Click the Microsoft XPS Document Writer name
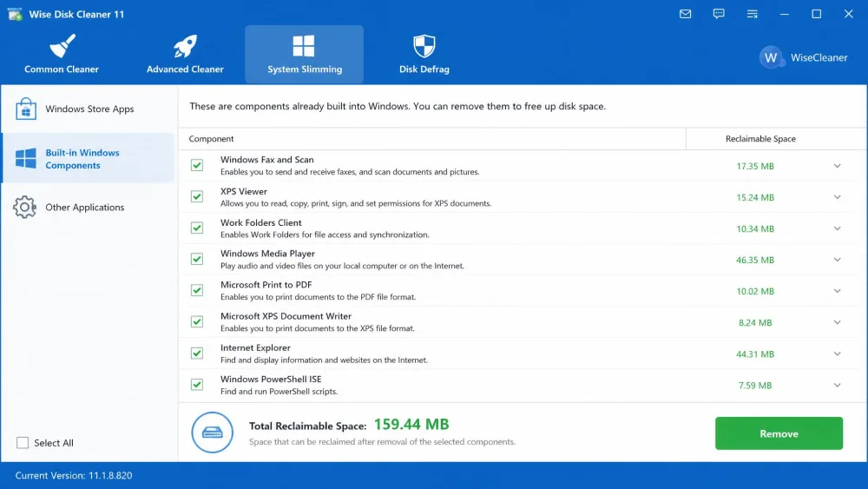 click(286, 316)
